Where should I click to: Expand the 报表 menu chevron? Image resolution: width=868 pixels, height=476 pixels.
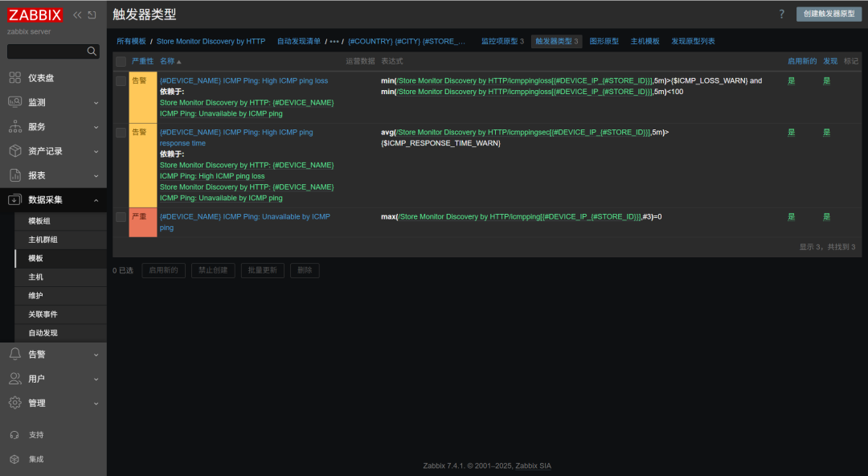[x=96, y=175]
